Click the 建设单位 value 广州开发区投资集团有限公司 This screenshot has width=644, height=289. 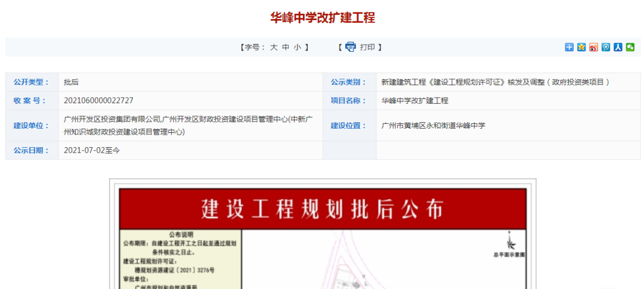pos(189,126)
